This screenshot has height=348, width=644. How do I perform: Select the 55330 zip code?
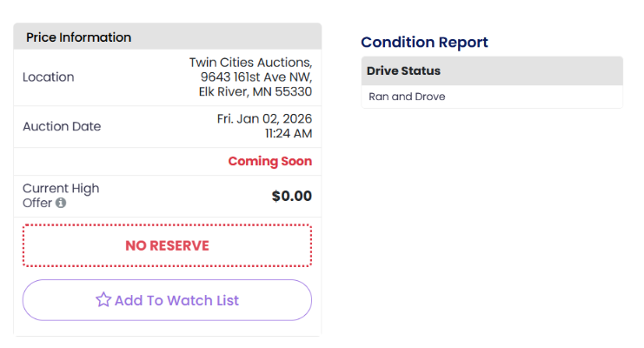click(292, 91)
